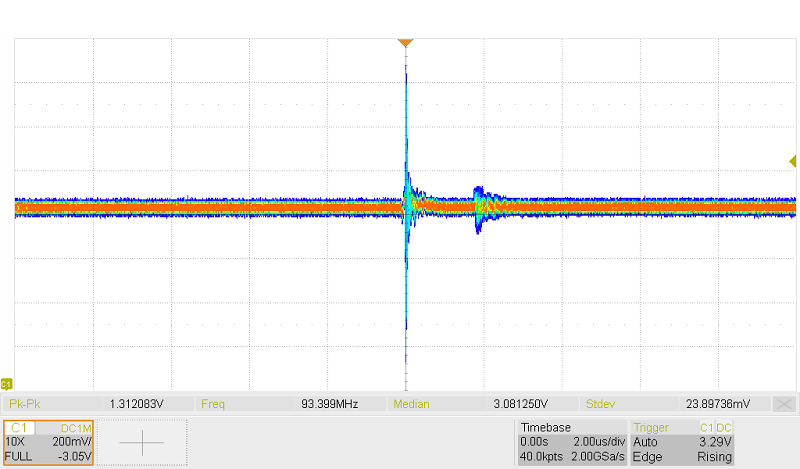Click the 93.399MHz frequency value

click(329, 404)
